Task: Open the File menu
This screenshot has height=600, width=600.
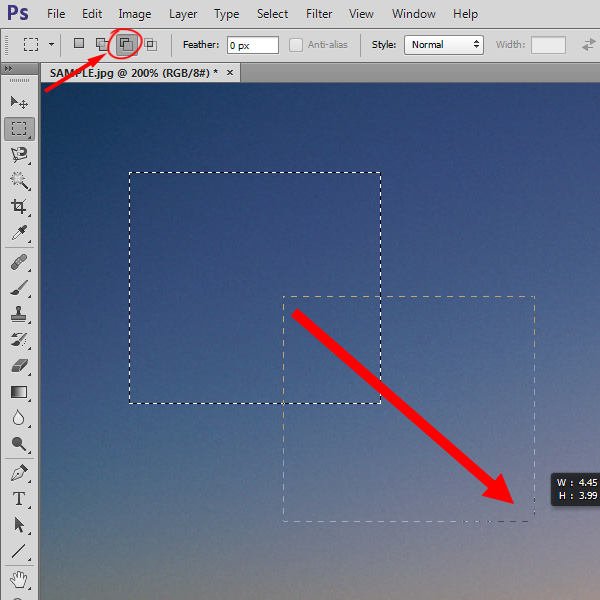Action: pyautogui.click(x=56, y=14)
